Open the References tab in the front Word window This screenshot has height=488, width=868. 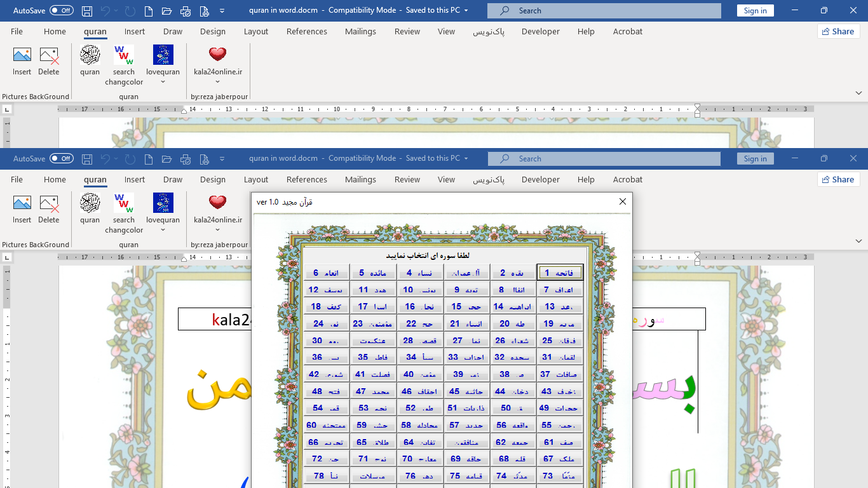click(x=307, y=180)
